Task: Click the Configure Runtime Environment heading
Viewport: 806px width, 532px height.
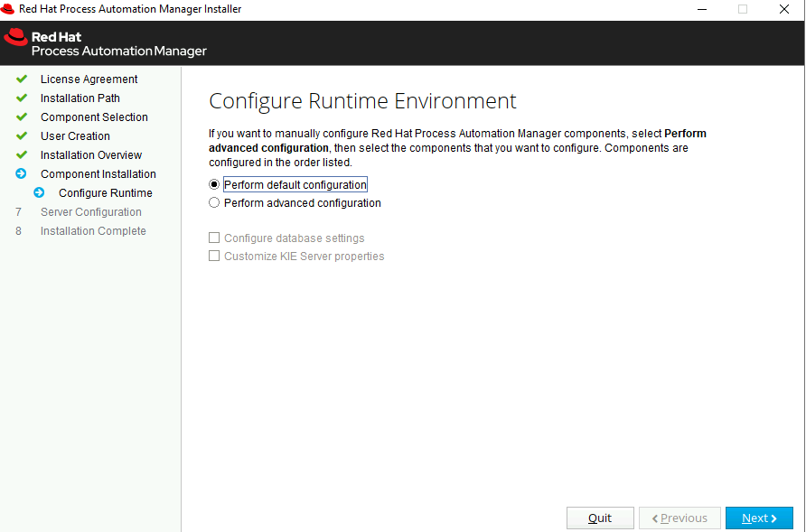Action: (362, 101)
